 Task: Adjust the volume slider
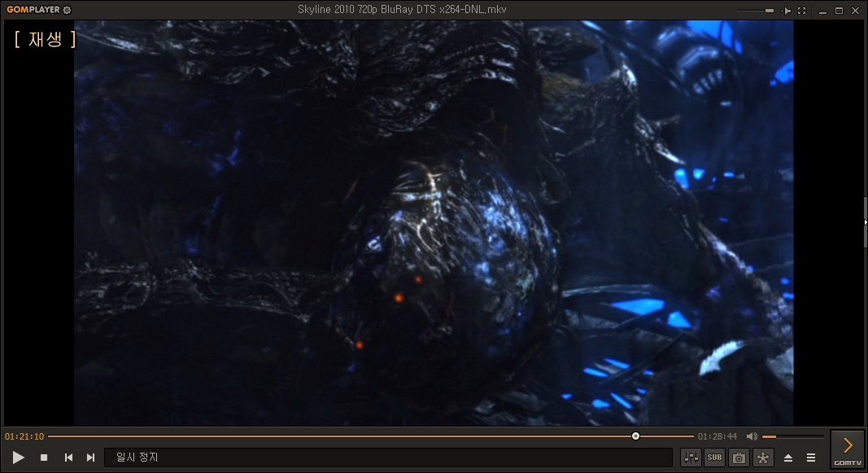click(792, 436)
